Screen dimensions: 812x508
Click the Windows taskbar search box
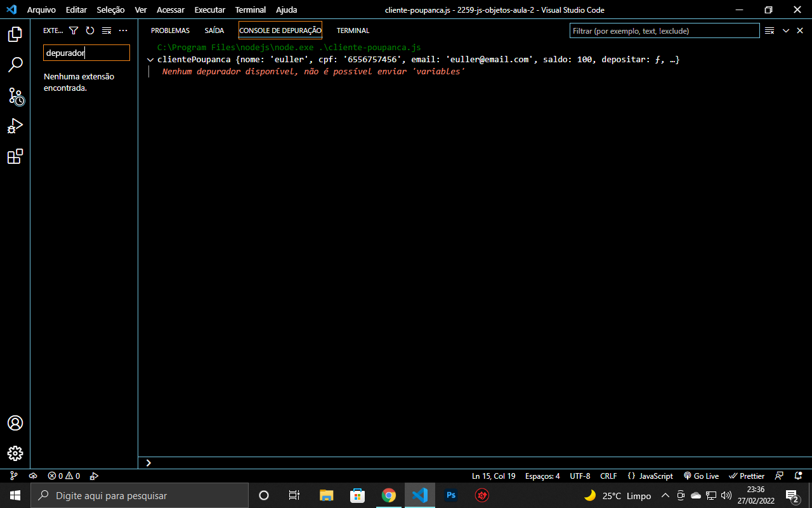point(140,495)
